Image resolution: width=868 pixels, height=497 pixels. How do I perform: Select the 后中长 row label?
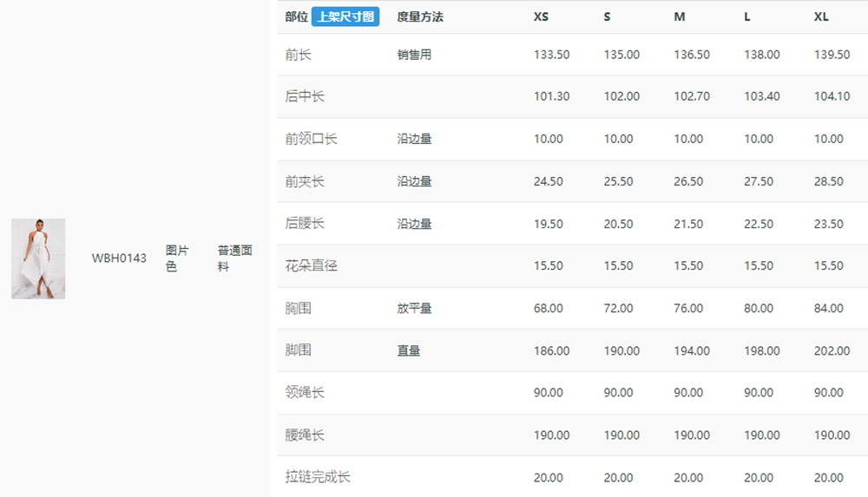tap(305, 96)
